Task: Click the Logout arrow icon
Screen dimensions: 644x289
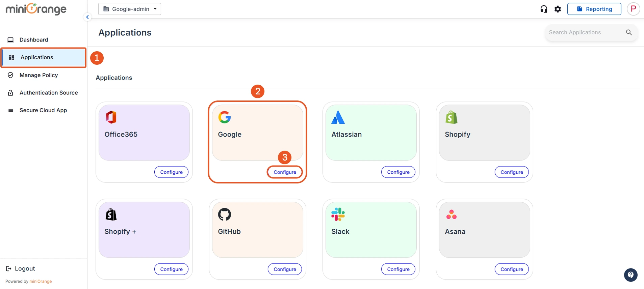Action: coord(9,269)
